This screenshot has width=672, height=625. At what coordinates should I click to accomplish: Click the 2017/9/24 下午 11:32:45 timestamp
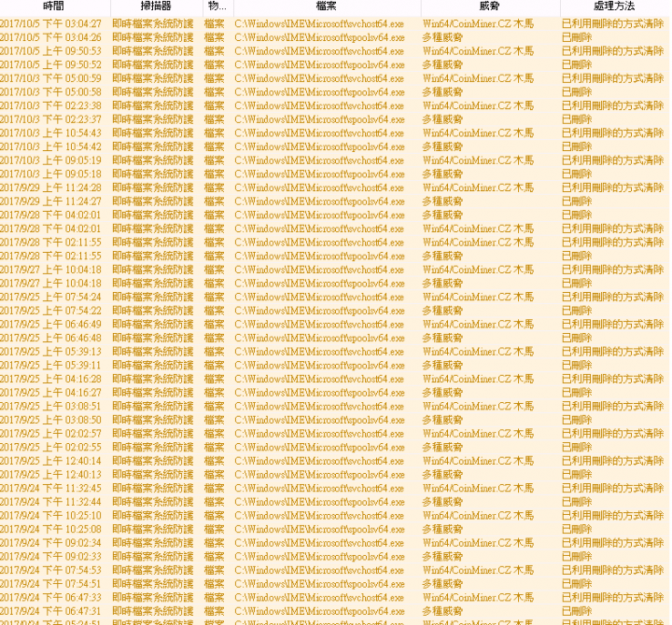click(50, 489)
